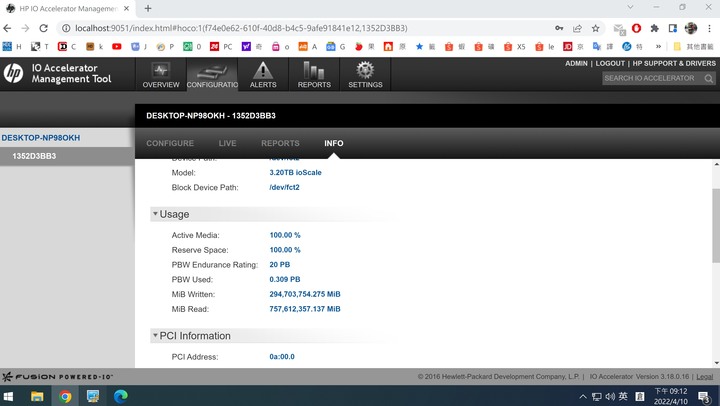
Task: Click the Reserve Space 100.00 % value
Action: (x=285, y=250)
